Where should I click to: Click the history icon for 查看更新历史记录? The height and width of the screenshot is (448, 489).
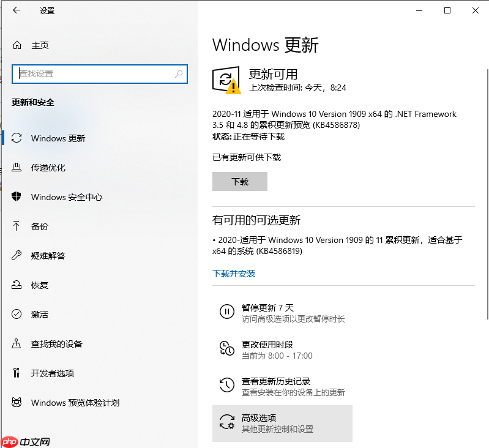[x=226, y=385]
